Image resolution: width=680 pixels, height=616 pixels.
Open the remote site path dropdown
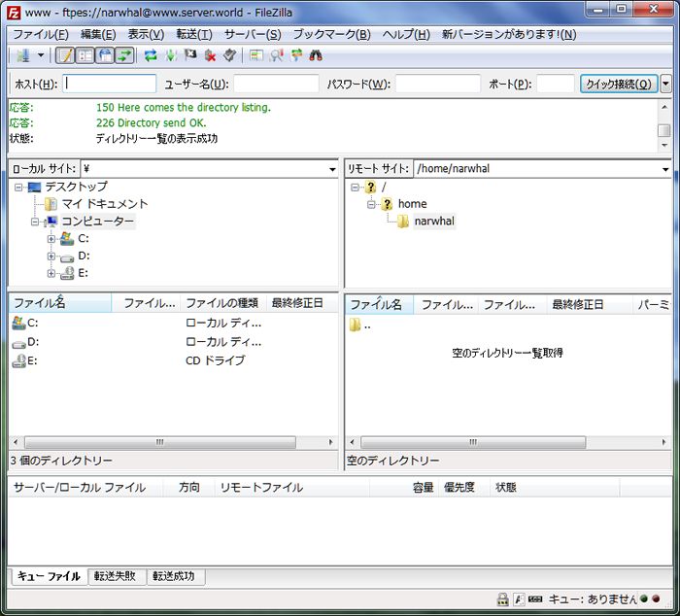pyautogui.click(x=665, y=169)
